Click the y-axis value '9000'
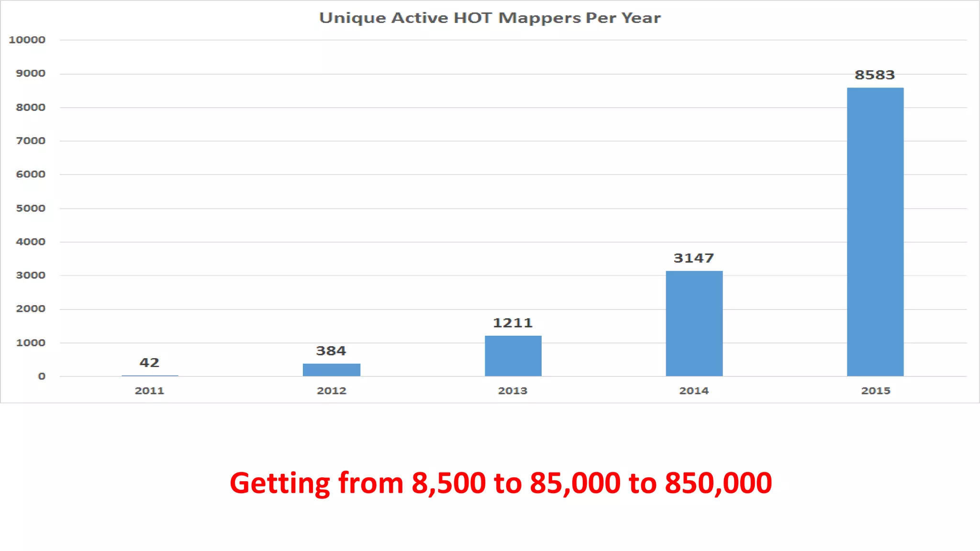The width and height of the screenshot is (980, 551). [31, 74]
